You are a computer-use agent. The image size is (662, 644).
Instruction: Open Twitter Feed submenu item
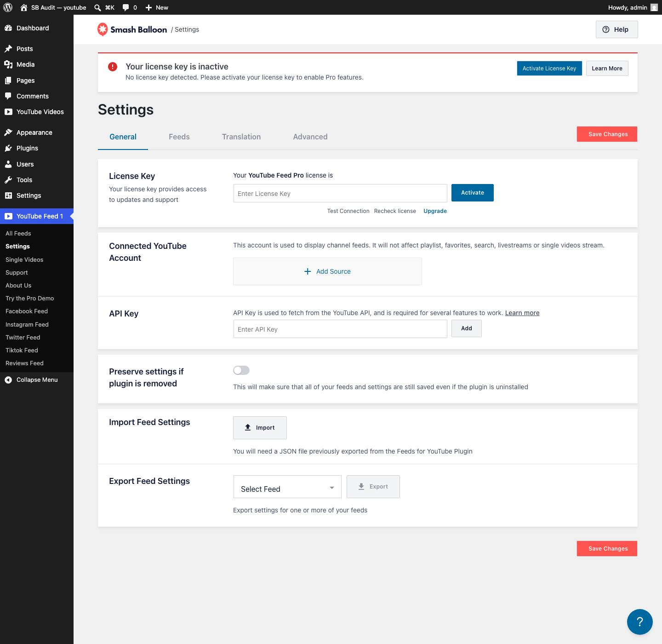point(23,338)
